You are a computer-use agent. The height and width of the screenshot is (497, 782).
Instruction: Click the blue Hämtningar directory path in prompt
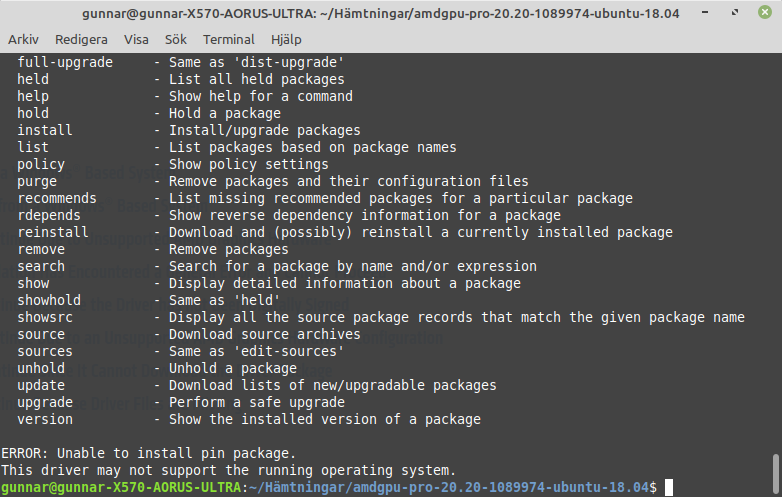point(295,487)
